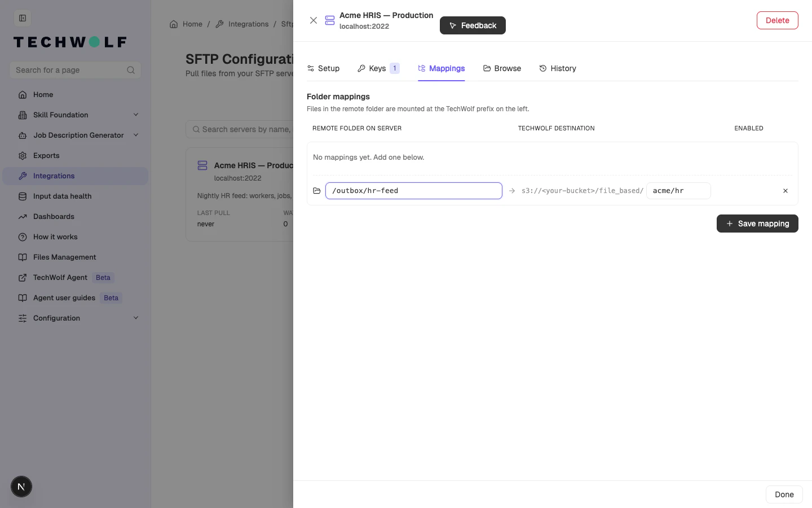Click the Home breadcrumb link

186,24
